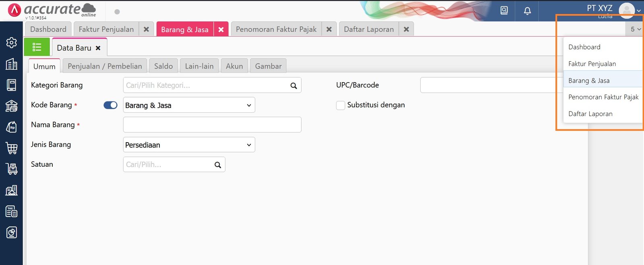Close the Faktur Penjualan tab
Screen dimensions: 644x265
coord(147,29)
